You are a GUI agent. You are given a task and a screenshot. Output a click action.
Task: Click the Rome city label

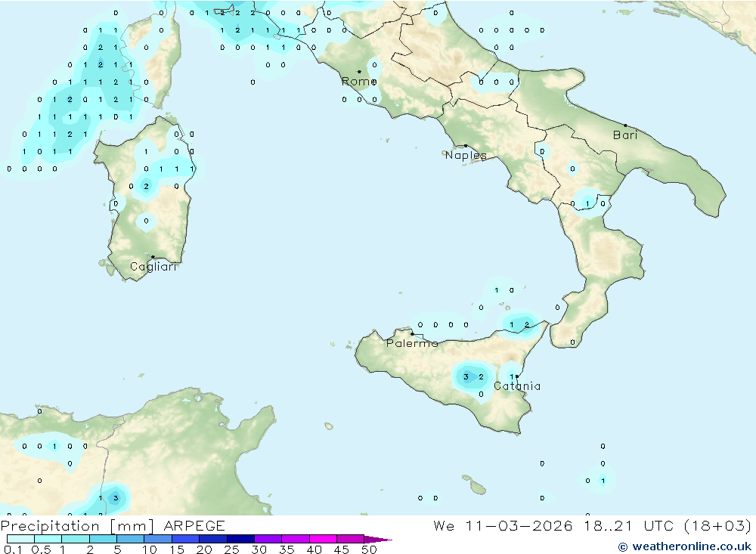point(358,82)
